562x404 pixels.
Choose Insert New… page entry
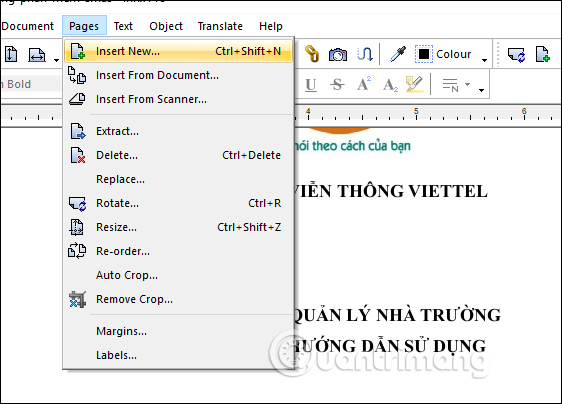(x=178, y=51)
